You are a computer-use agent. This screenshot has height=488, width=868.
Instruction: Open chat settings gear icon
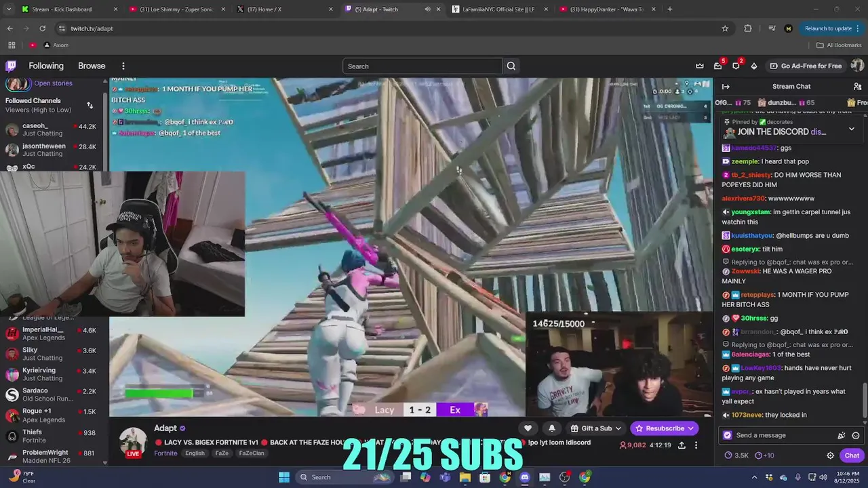[x=830, y=455]
